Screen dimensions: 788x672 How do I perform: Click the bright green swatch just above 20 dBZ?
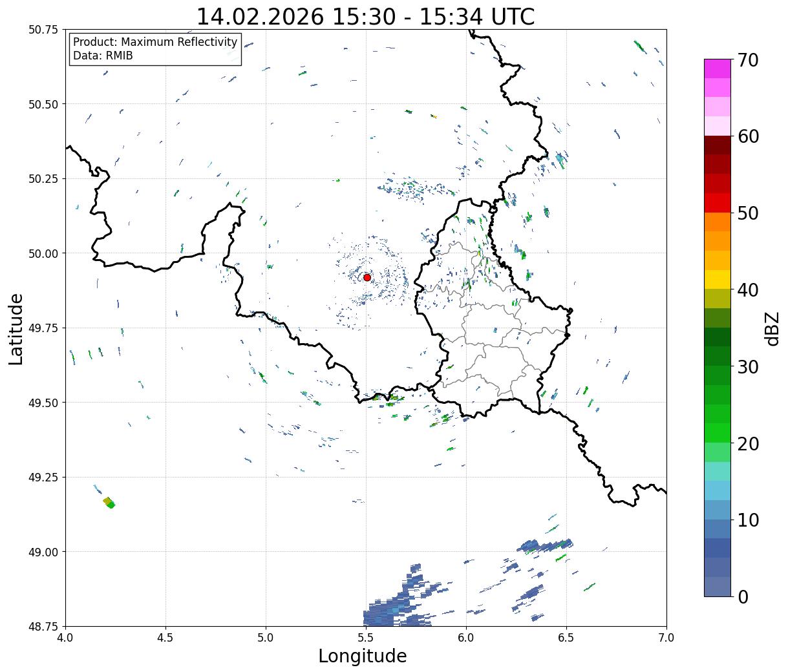pyautogui.click(x=718, y=433)
